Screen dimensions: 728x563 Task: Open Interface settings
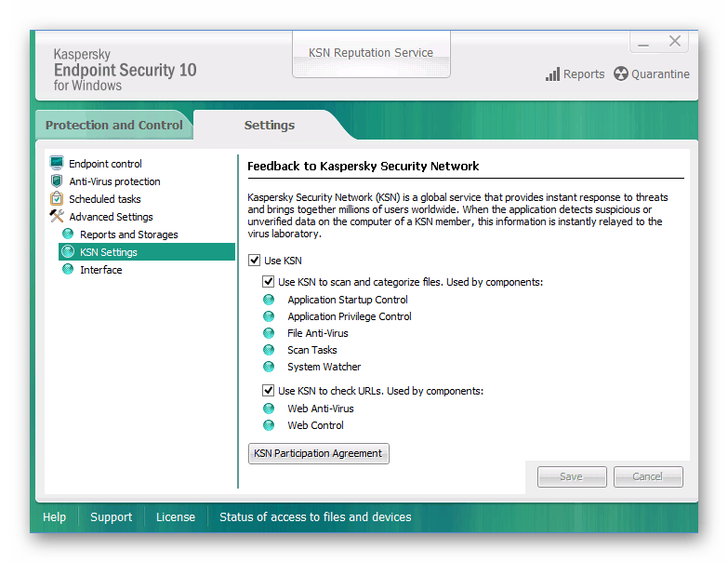[100, 270]
